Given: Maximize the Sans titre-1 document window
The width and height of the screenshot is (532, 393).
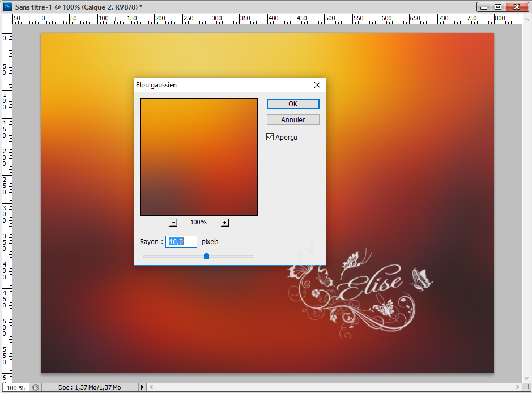Looking at the screenshot, I should pos(498,6).
